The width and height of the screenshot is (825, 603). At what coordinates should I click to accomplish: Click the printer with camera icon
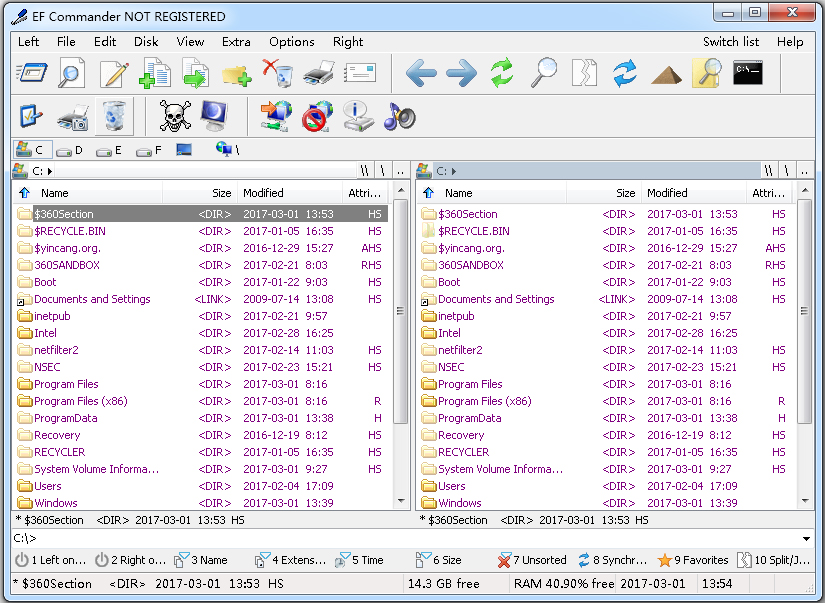(x=73, y=117)
